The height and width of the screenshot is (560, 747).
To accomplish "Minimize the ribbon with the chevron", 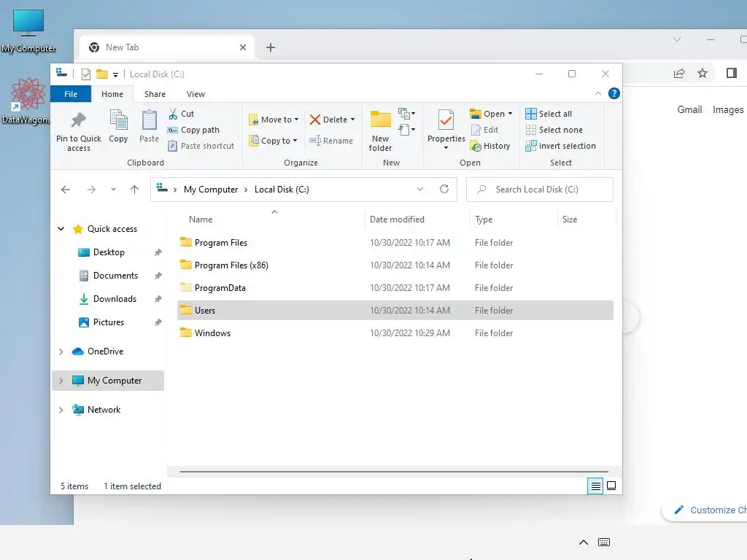I will pos(598,94).
